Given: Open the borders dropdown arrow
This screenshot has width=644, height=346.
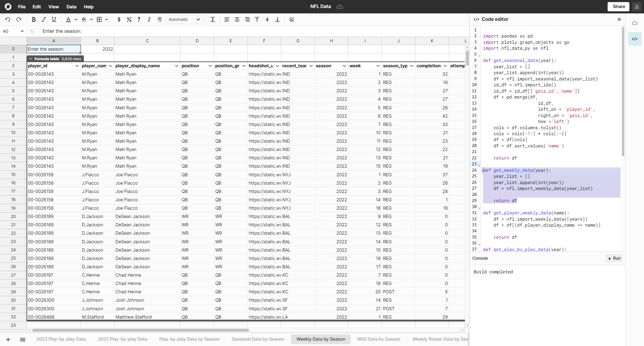Looking at the screenshot, I should (x=106, y=19).
